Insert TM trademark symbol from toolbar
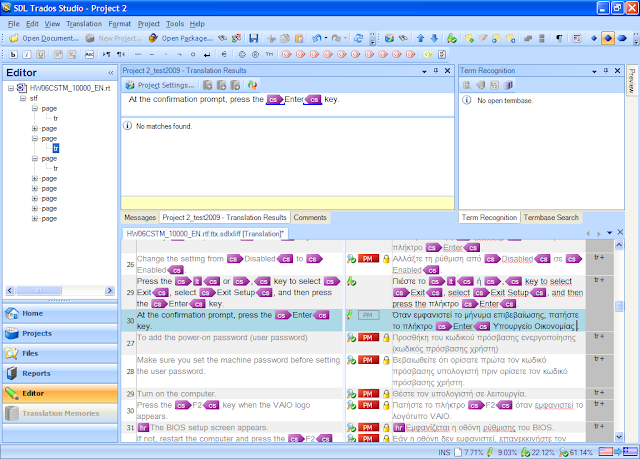Viewport: 640px width, 459px height. (x=269, y=54)
